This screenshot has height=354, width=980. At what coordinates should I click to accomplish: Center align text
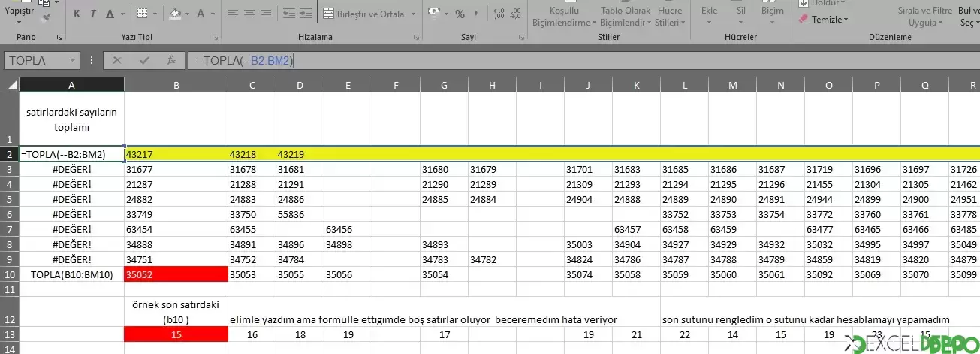[250, 14]
